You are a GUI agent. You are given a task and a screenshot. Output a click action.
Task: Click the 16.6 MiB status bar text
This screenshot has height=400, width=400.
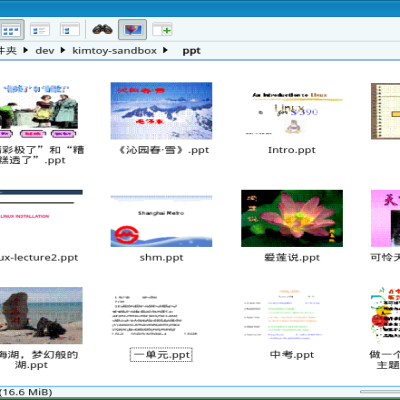tap(27, 392)
